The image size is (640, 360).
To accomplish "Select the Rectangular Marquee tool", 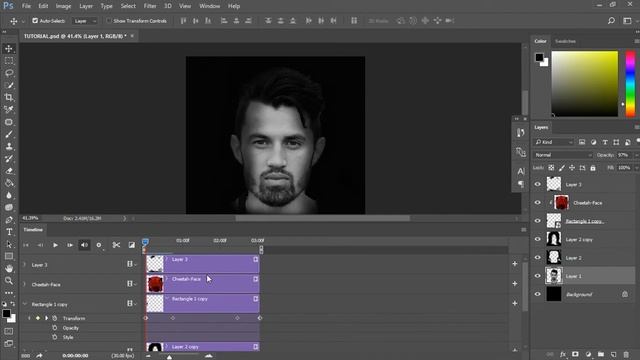I will coord(9,61).
